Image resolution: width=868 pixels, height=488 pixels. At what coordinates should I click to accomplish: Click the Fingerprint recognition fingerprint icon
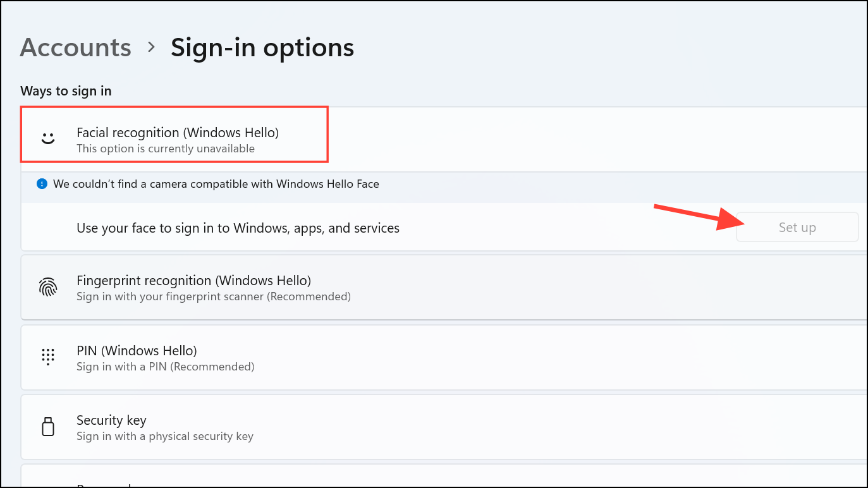click(x=48, y=287)
